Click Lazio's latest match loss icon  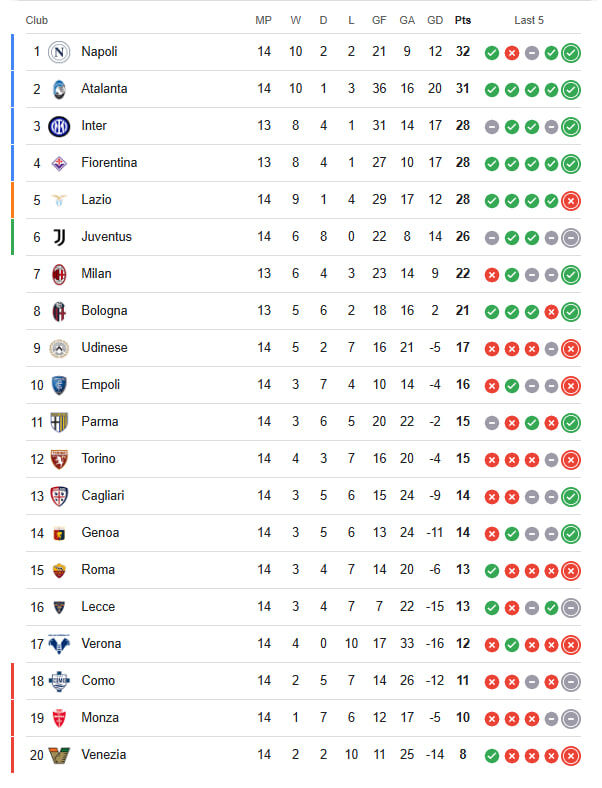pyautogui.click(x=570, y=201)
